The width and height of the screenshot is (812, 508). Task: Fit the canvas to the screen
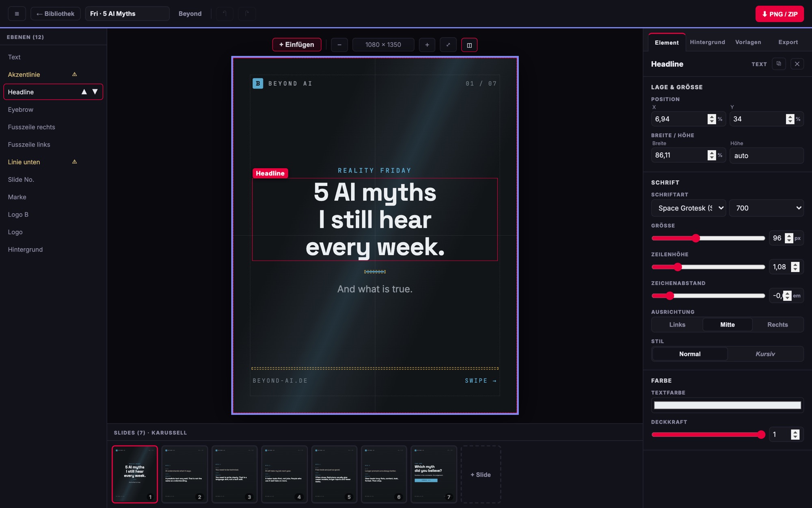pyautogui.click(x=448, y=45)
